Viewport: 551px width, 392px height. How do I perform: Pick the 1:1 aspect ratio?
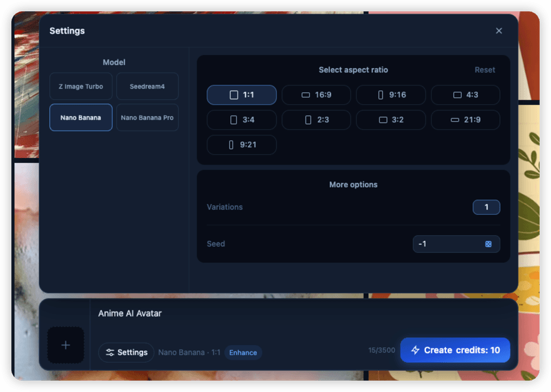pos(242,95)
